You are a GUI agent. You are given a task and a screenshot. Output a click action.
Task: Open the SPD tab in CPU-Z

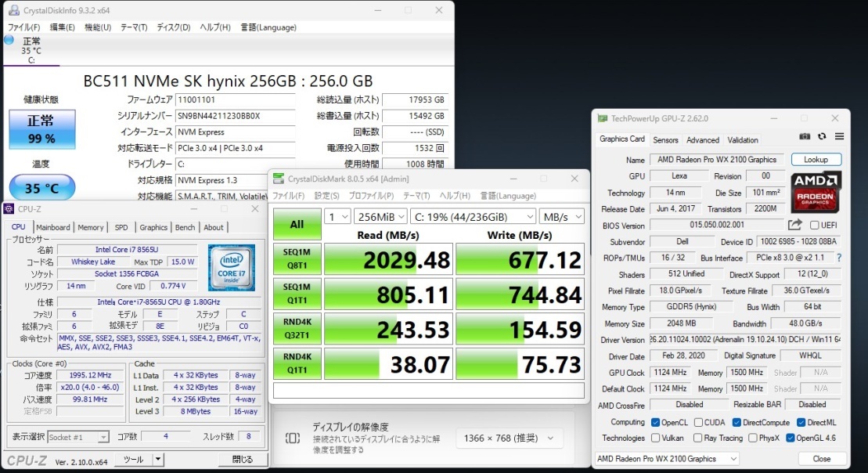coord(121,227)
